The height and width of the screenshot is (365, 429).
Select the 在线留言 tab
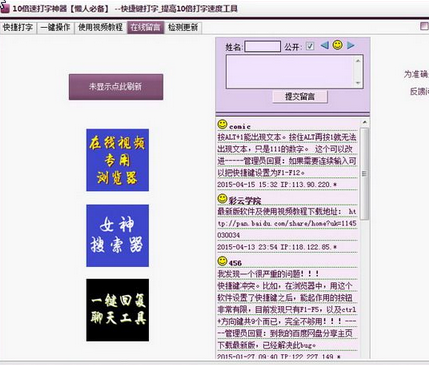(146, 27)
